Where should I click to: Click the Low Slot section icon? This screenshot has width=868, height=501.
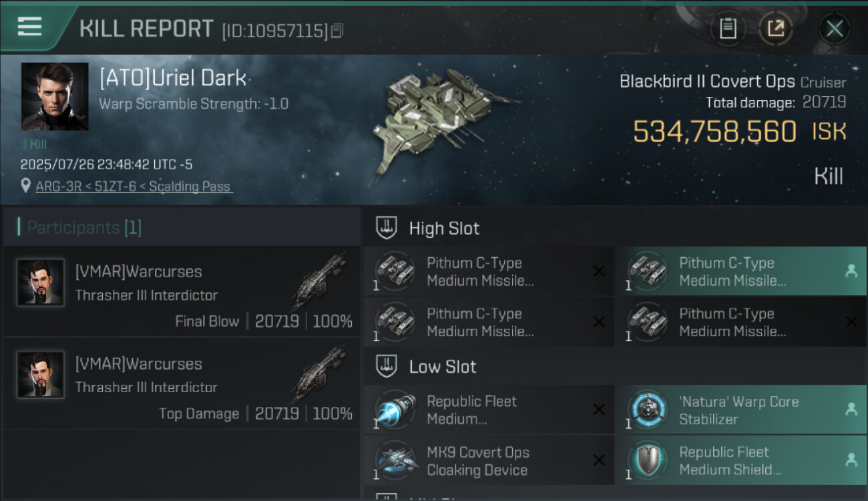(x=387, y=366)
